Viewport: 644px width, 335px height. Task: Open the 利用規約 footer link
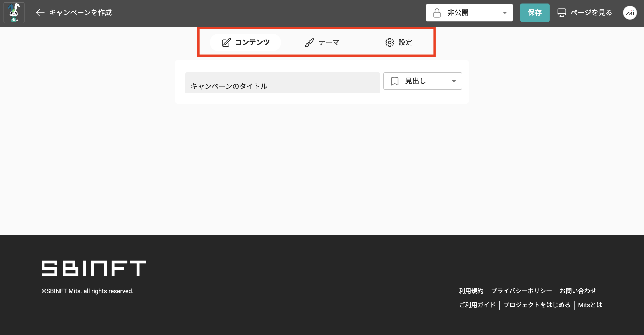tap(471, 291)
